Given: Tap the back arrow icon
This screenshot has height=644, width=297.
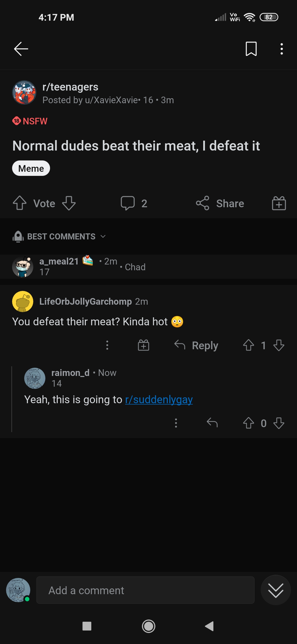Looking at the screenshot, I should [x=21, y=49].
